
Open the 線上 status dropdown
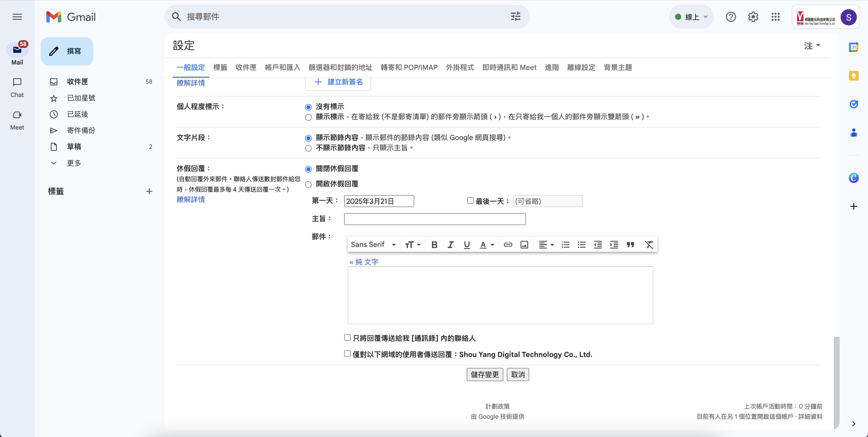691,17
